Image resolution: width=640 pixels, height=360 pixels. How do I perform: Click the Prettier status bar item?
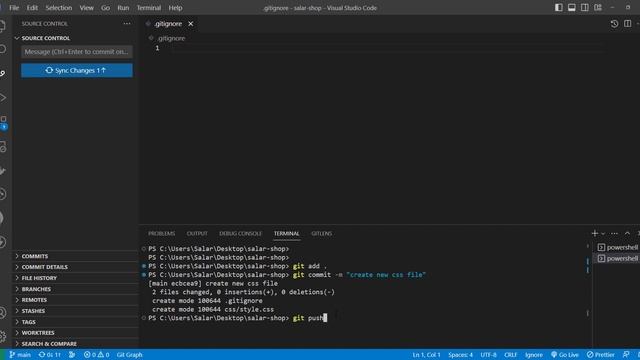(x=600, y=355)
